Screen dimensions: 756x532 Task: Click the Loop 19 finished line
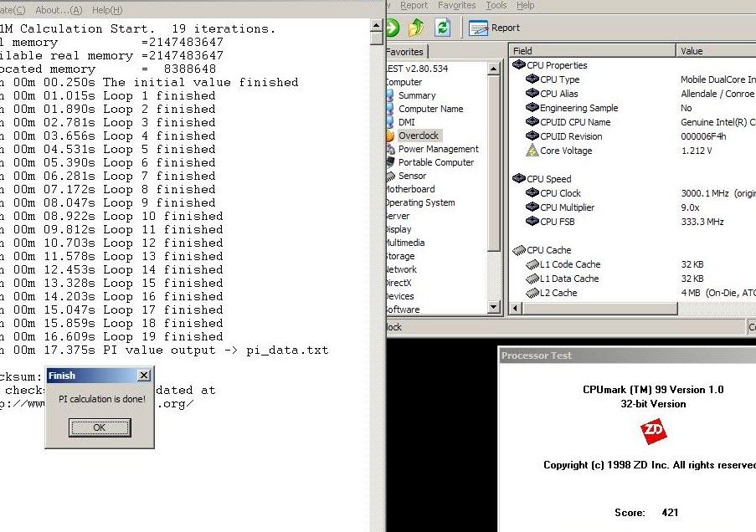pos(111,336)
